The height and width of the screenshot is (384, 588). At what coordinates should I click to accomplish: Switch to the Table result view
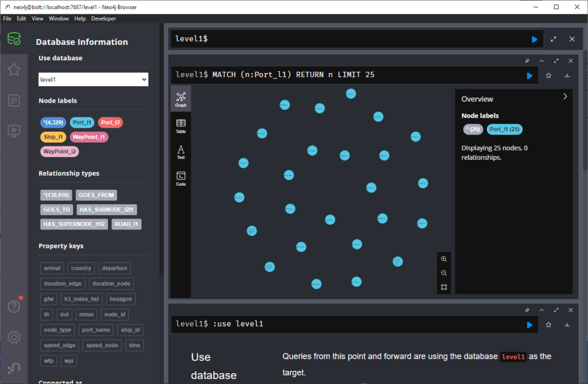(180, 126)
